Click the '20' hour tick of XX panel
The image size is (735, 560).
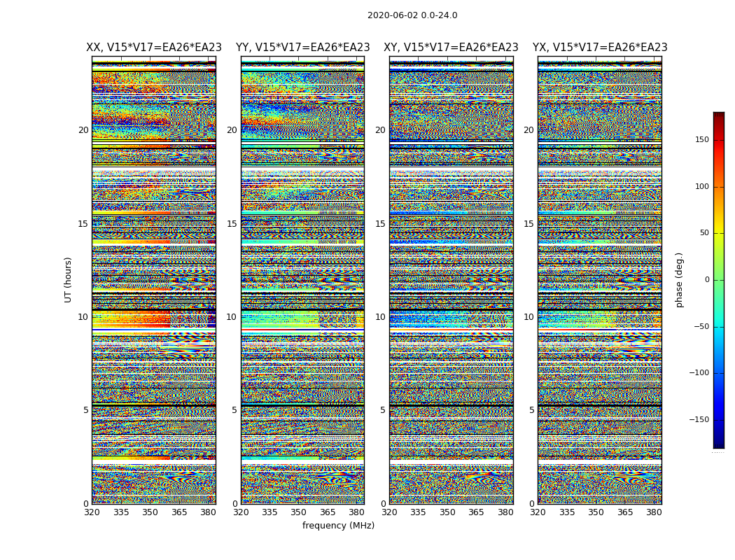[83, 130]
